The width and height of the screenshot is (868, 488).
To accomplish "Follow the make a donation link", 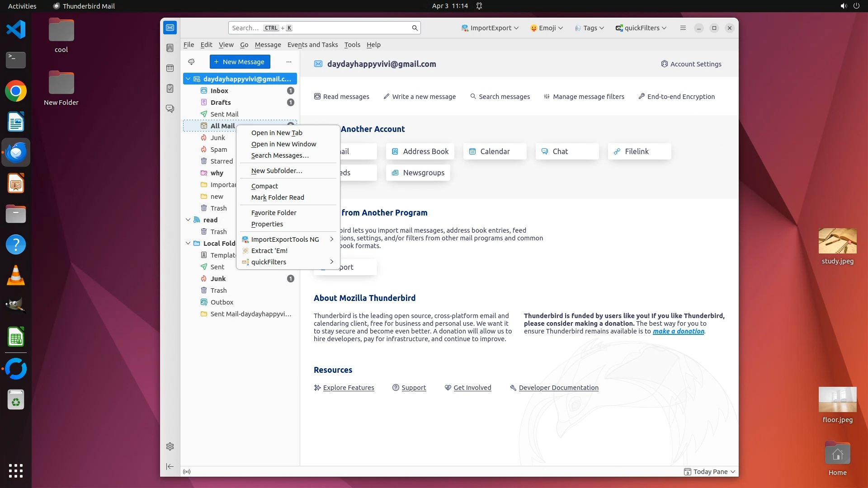I will coord(678,331).
